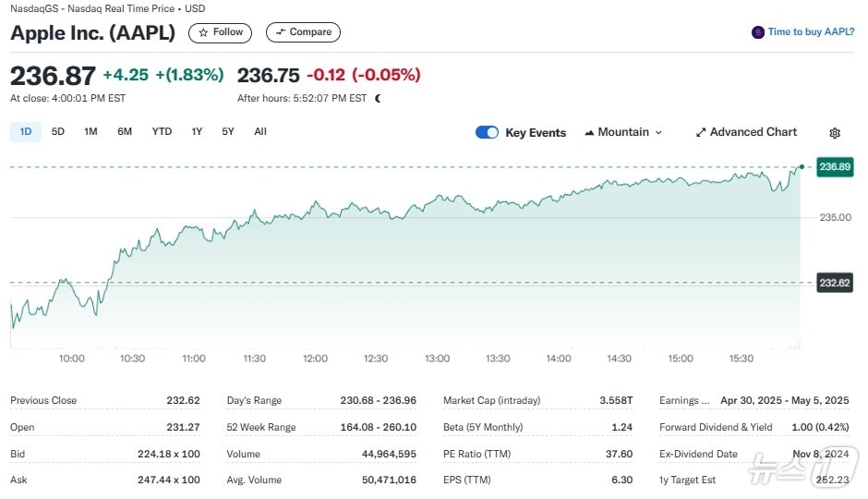Toggle the Key Events switch off
The image size is (868, 499).
pos(487,132)
